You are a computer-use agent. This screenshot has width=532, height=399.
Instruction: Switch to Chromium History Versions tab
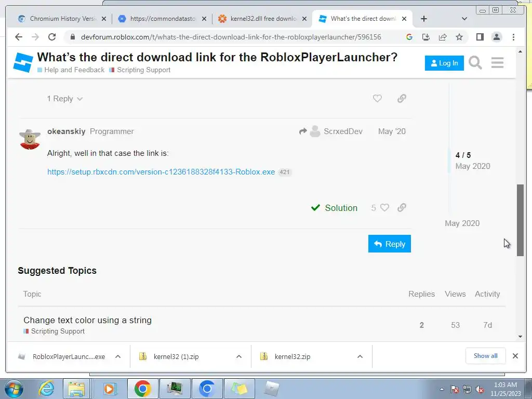pyautogui.click(x=61, y=19)
